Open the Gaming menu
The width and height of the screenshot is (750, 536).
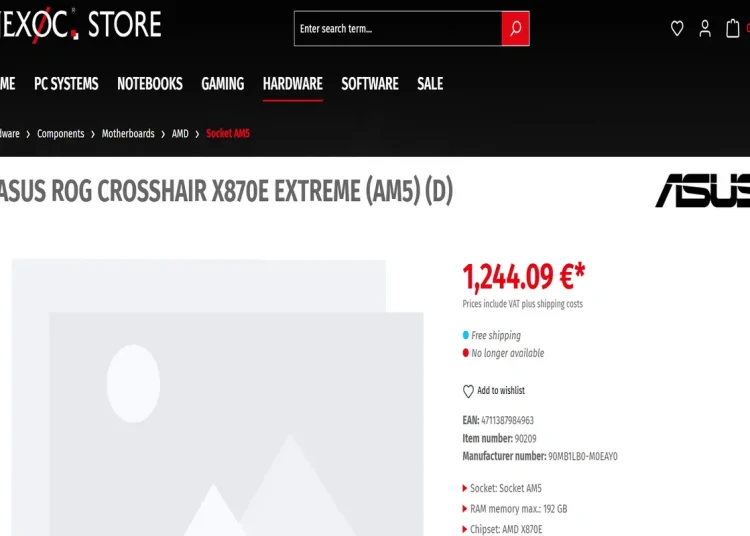tap(222, 84)
